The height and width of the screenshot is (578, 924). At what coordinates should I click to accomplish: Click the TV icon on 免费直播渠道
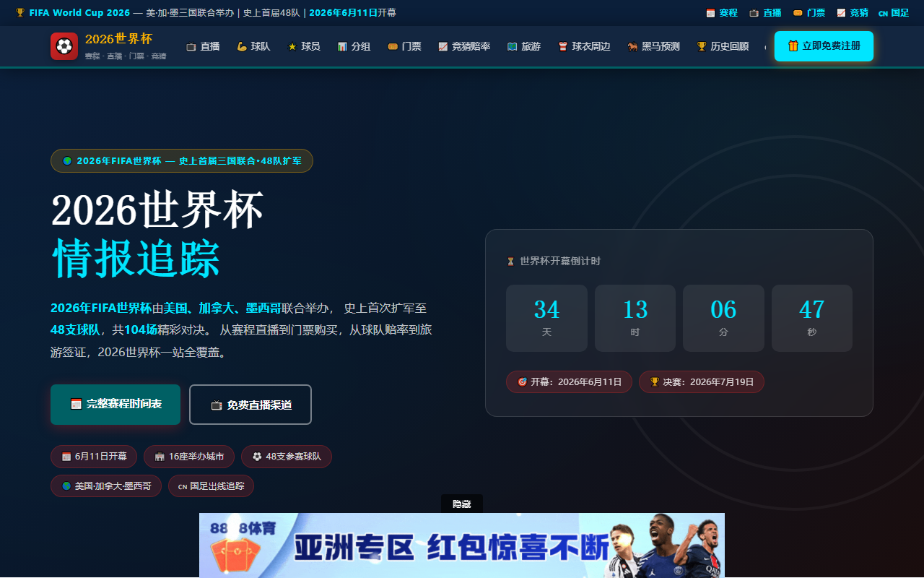(x=217, y=405)
